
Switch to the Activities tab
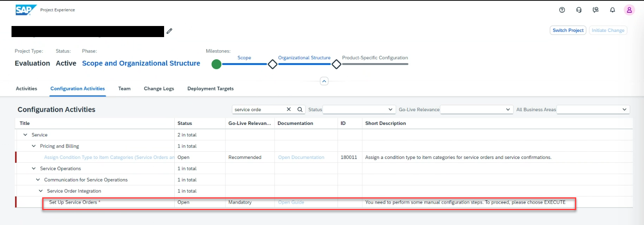(26, 89)
